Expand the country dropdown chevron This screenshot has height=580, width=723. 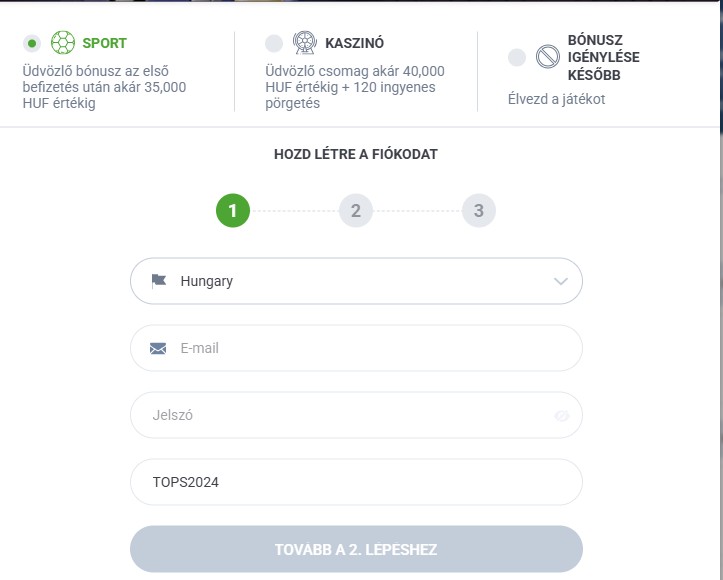click(560, 281)
